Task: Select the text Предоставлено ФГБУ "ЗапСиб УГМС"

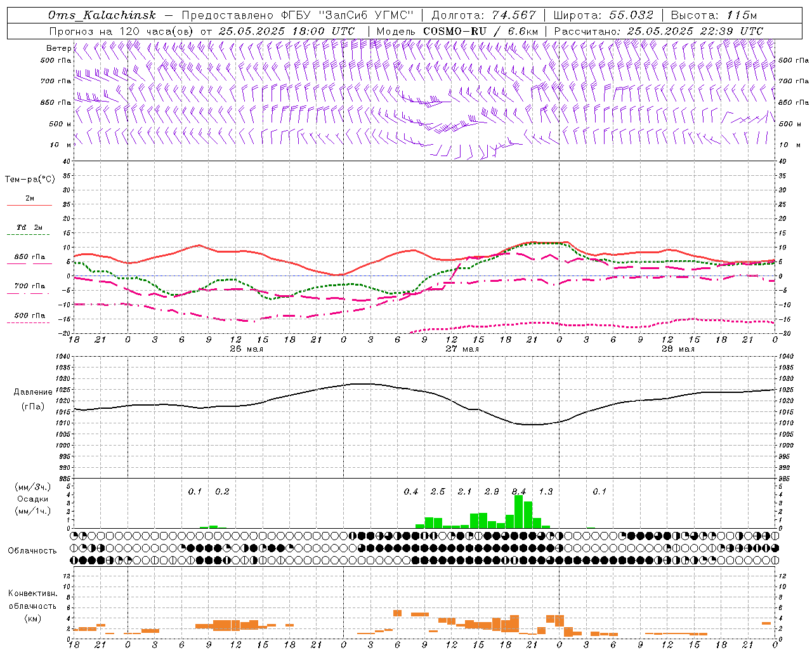Action: point(297,15)
